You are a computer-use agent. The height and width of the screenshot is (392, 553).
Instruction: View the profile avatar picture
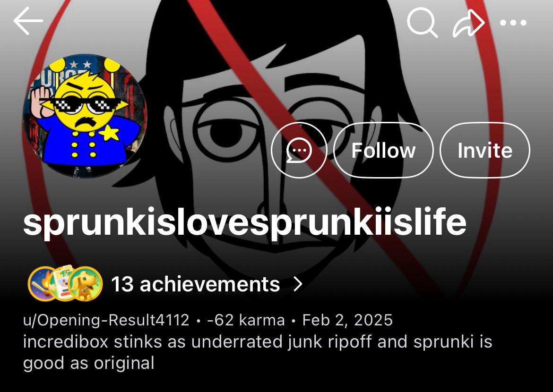[x=85, y=116]
